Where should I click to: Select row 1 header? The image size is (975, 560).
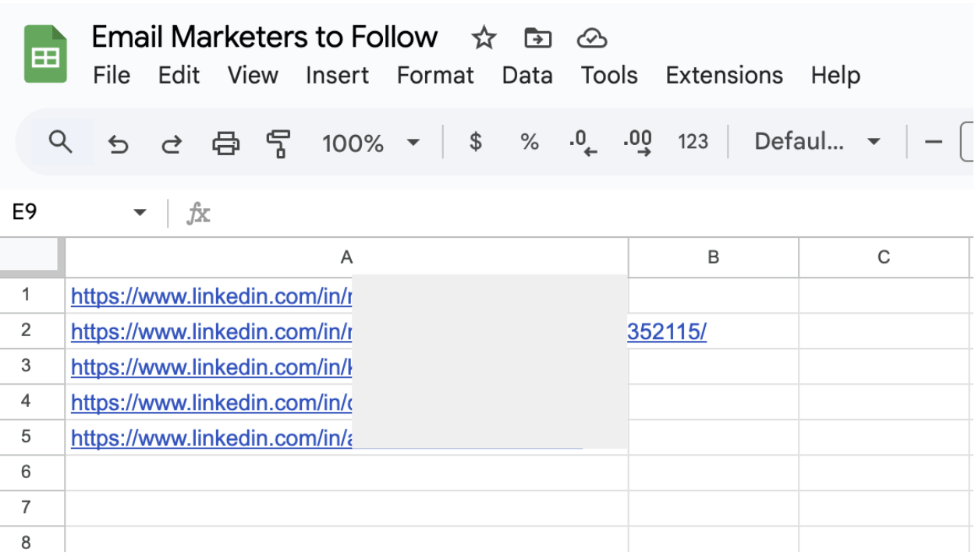pos(32,296)
